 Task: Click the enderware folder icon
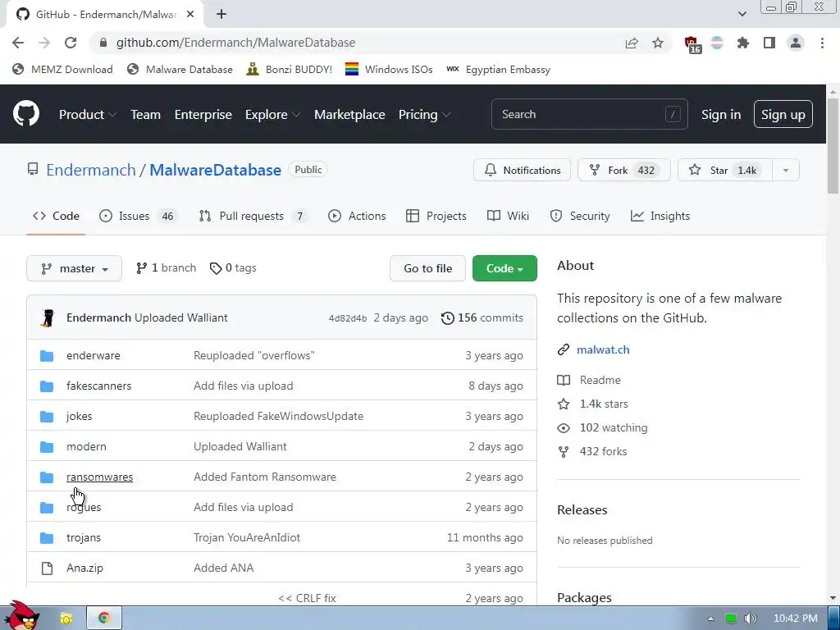pyautogui.click(x=47, y=356)
